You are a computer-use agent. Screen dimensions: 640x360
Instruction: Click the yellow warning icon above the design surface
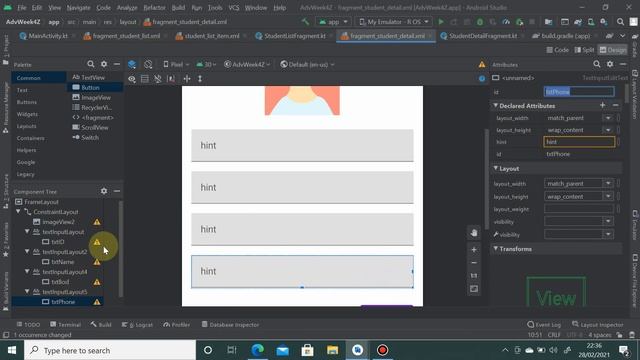(x=482, y=64)
